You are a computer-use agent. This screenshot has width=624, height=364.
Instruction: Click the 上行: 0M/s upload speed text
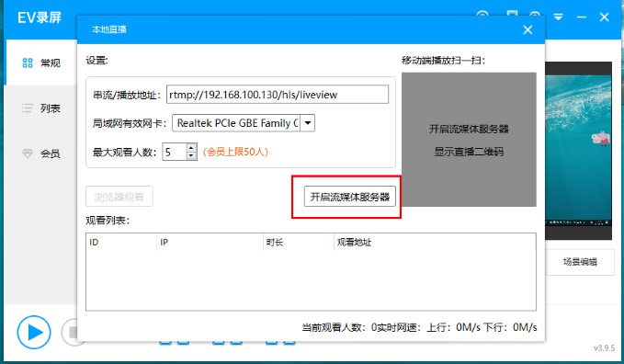pyautogui.click(x=454, y=327)
